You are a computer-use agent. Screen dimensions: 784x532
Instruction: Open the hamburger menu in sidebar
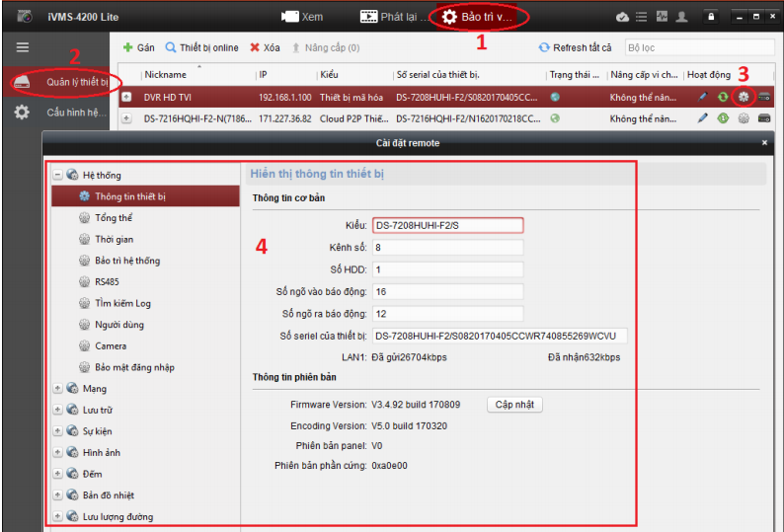coord(22,47)
